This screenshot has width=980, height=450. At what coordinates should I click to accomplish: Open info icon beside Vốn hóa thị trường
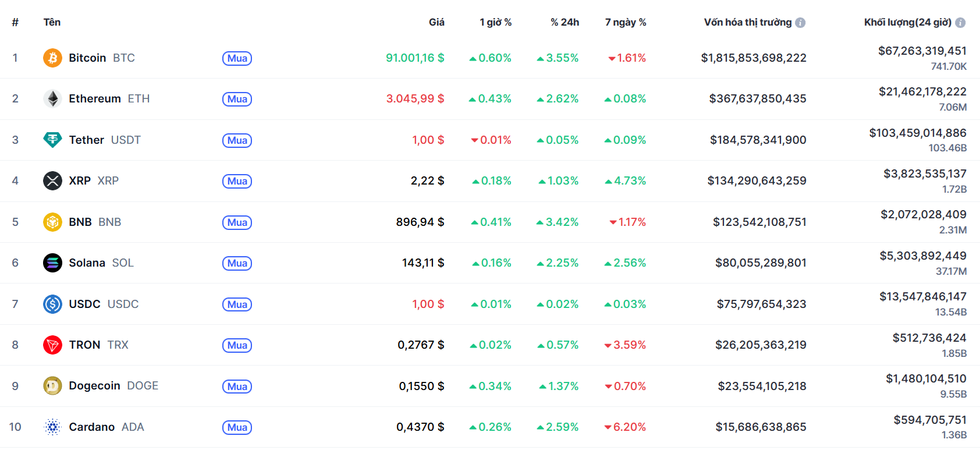tap(800, 23)
